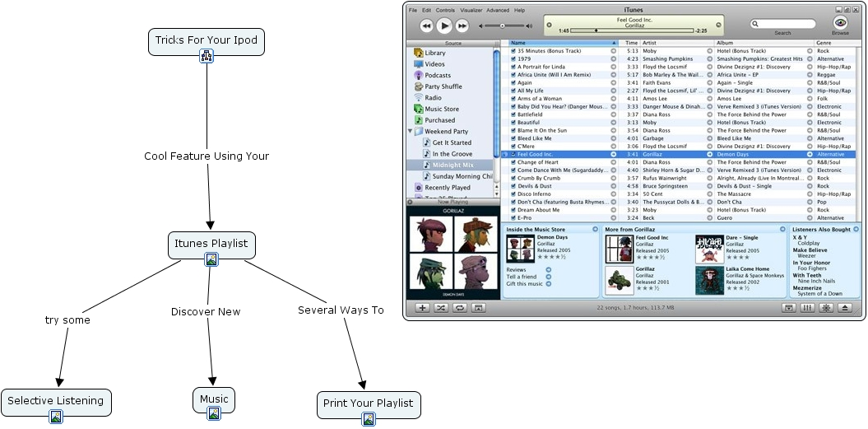
Task: Adjust the volume slider knob
Action: coord(503,26)
